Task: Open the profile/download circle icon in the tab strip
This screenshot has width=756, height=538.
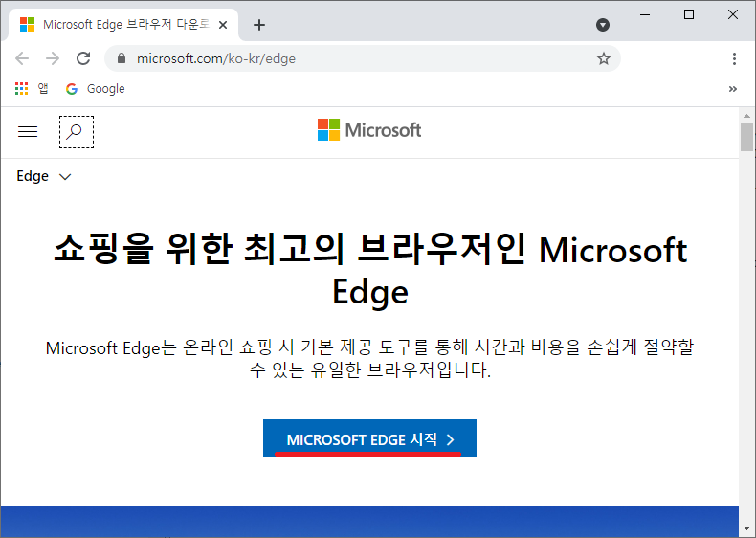Action: pos(603,25)
